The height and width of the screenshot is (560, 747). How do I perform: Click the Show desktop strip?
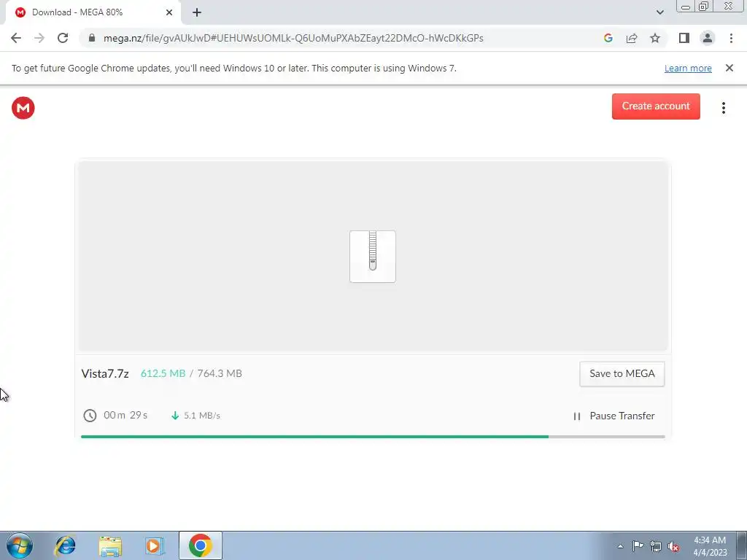742,545
